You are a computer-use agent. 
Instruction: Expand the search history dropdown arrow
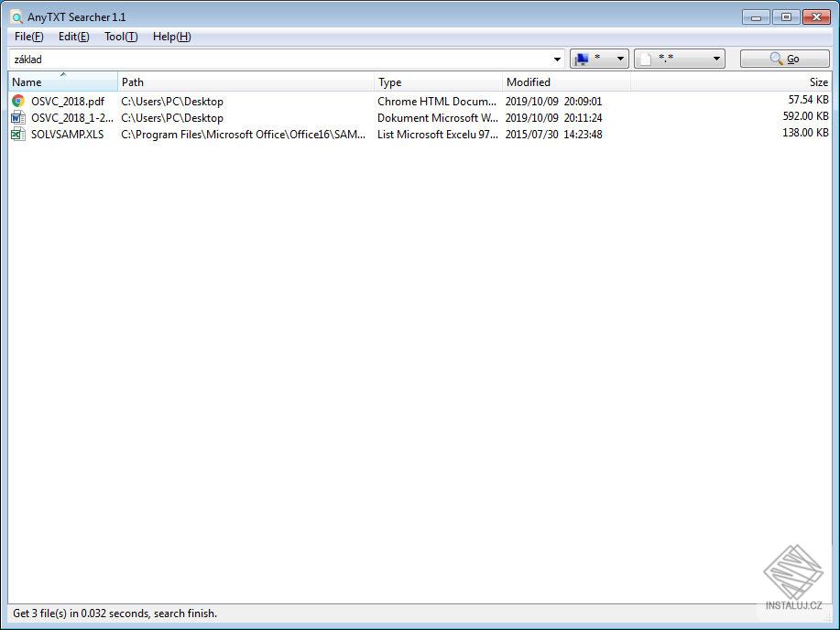coord(557,59)
